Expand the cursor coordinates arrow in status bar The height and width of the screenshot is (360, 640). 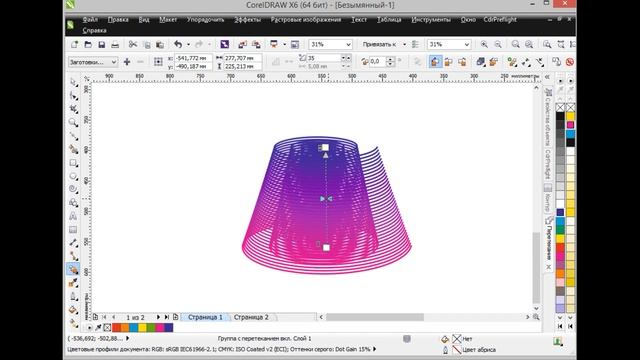click(x=127, y=338)
